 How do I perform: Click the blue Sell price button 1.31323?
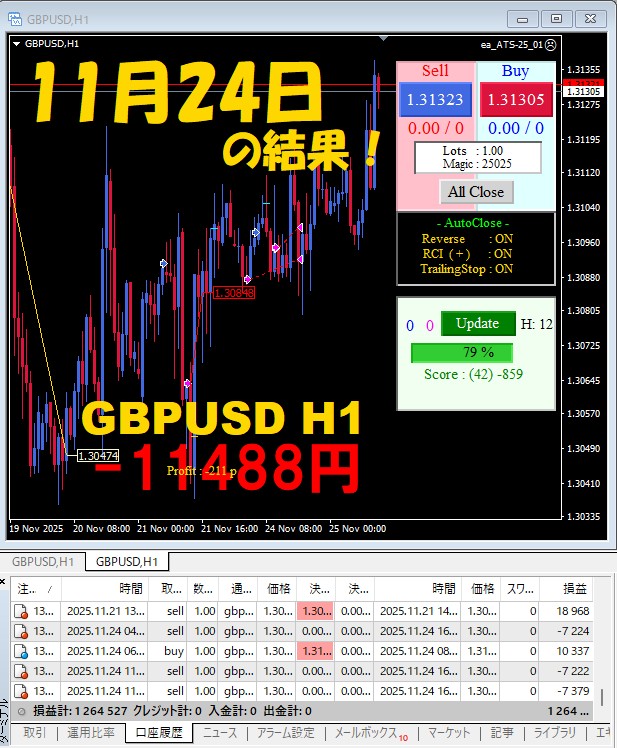tap(435, 99)
